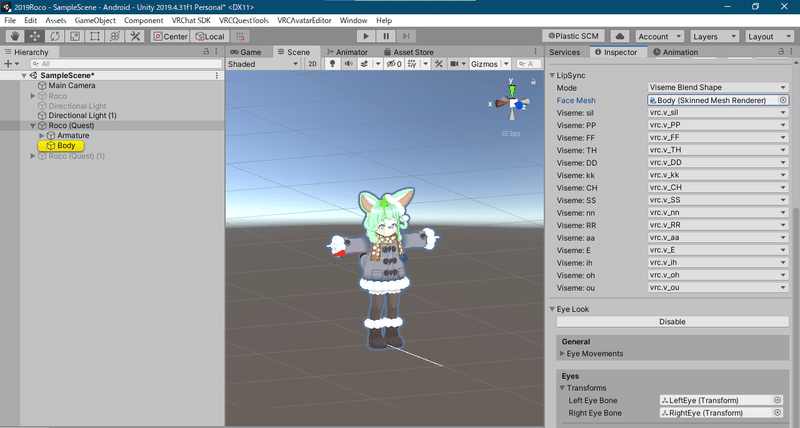Screen dimensions: 800x428
Task: Expand the Armature object in Hierarchy
Action: coord(42,136)
